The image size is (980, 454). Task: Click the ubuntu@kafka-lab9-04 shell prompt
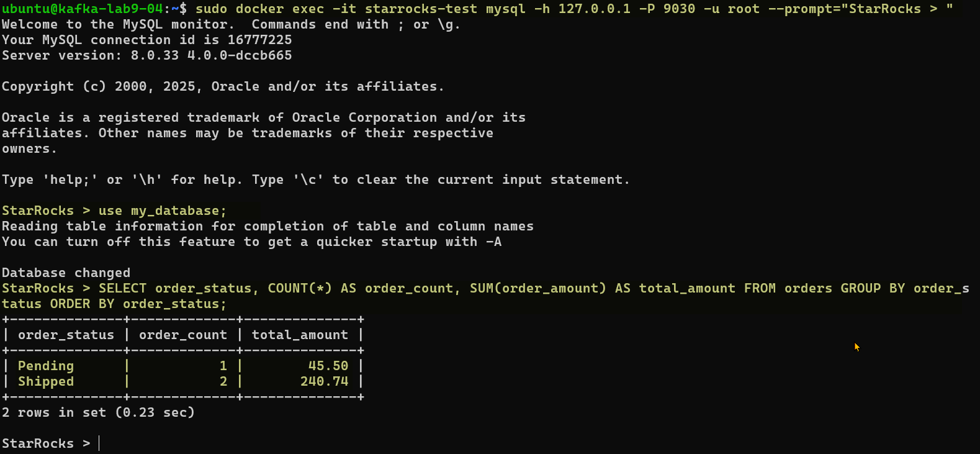click(x=82, y=9)
